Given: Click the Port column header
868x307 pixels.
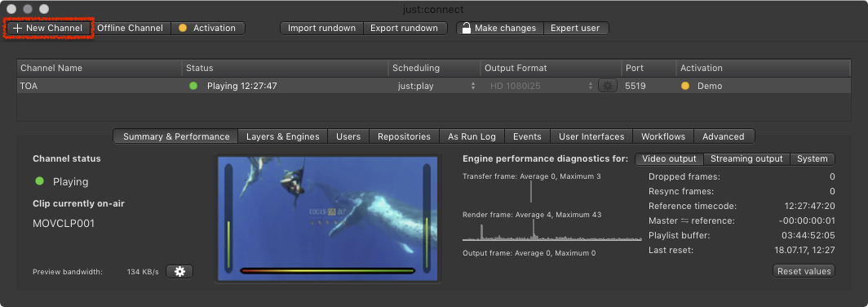Looking at the screenshot, I should 649,68.
